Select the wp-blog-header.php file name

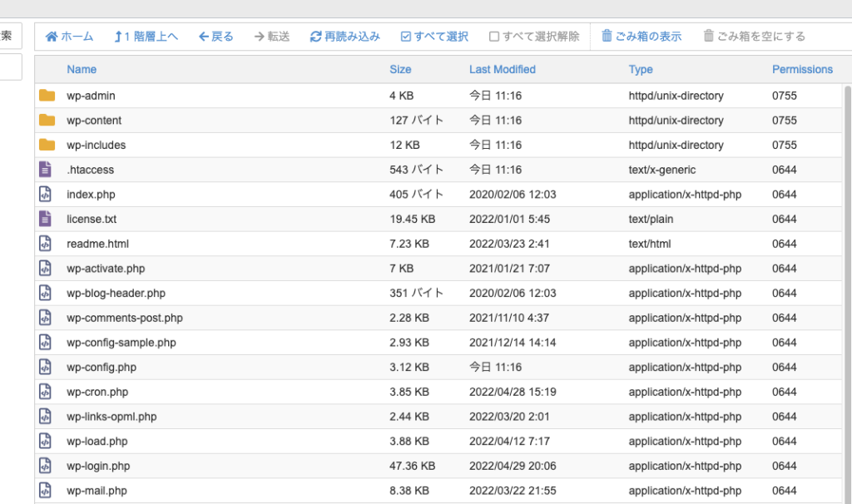tap(116, 294)
